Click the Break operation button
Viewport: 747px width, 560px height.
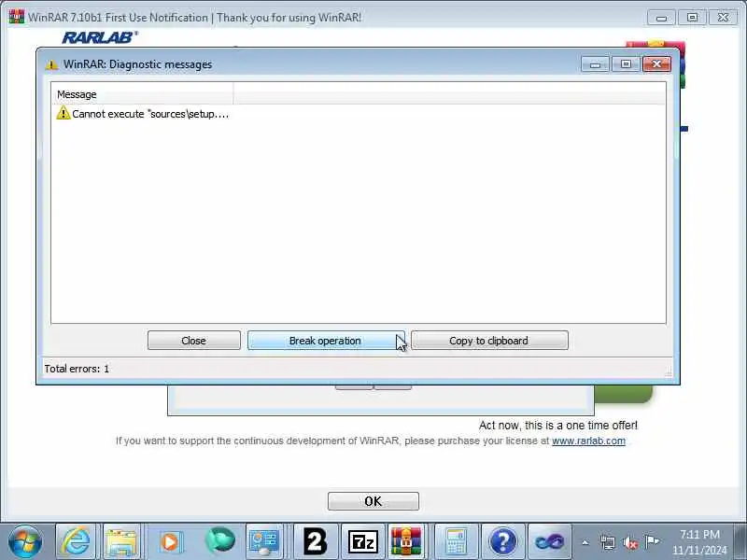pos(326,341)
